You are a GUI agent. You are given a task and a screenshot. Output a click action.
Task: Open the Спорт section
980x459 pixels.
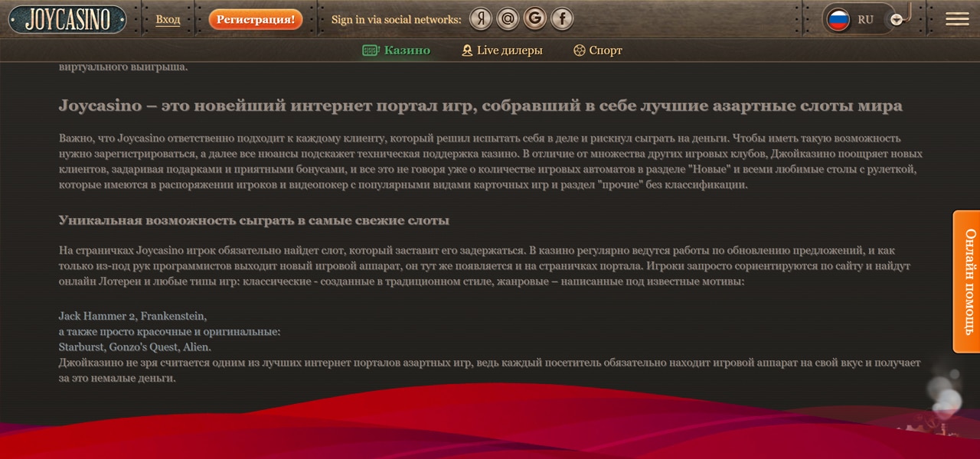click(605, 50)
